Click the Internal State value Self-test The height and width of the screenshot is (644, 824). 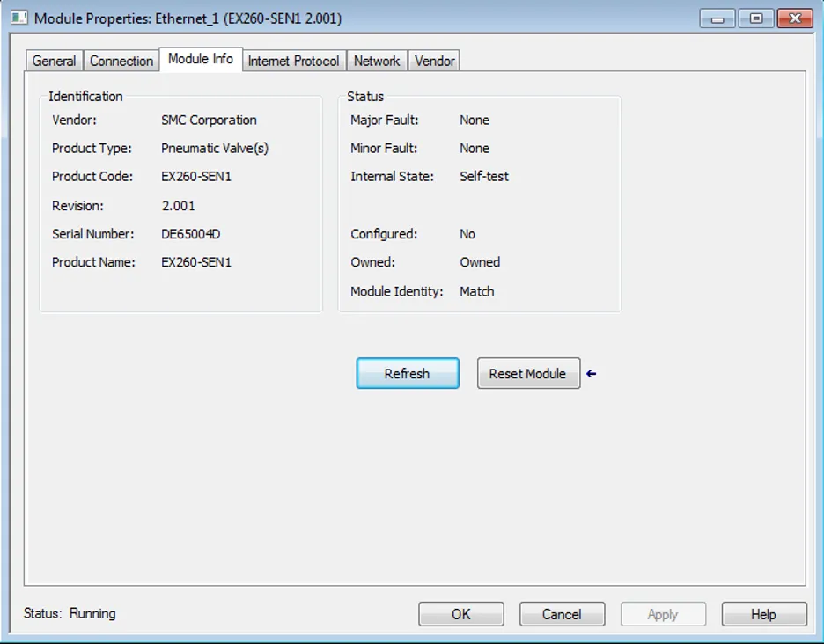pyautogui.click(x=484, y=177)
